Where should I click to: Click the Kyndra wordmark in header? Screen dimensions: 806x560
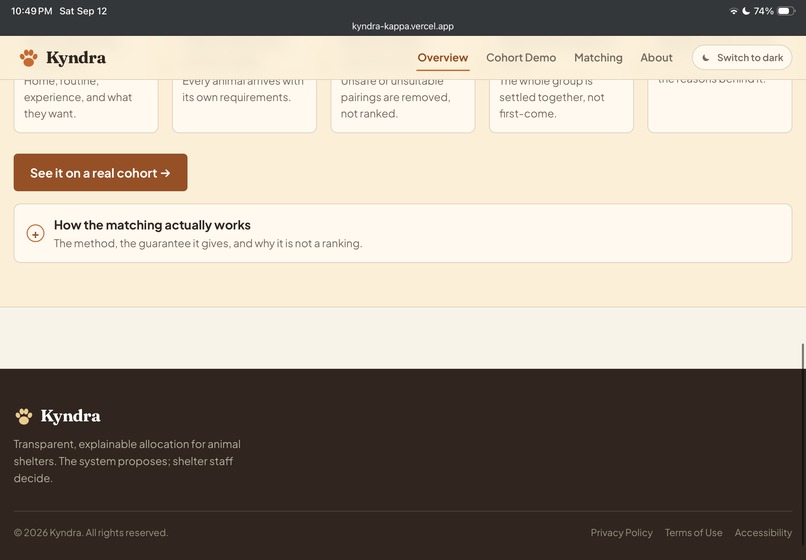[76, 58]
